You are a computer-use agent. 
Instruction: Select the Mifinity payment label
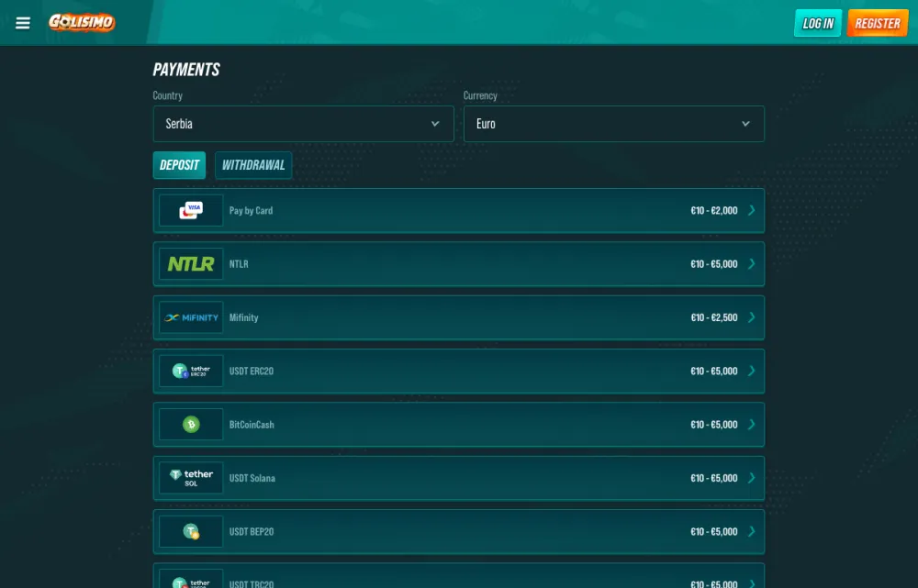pyautogui.click(x=243, y=317)
